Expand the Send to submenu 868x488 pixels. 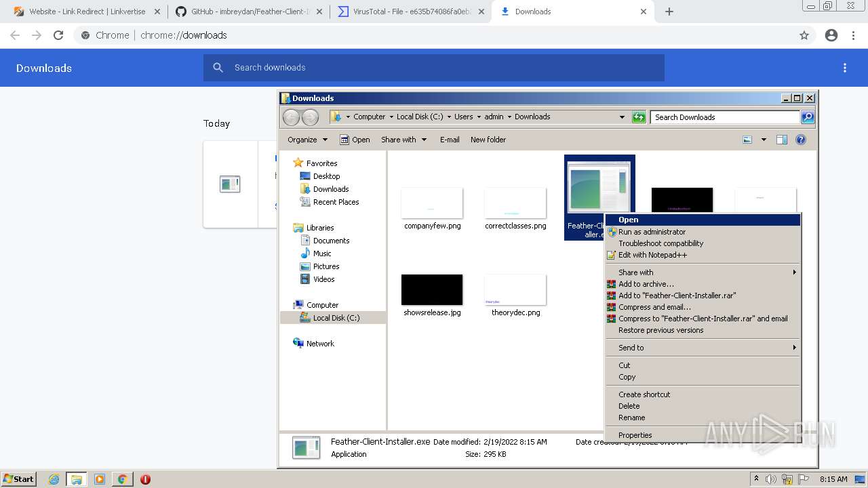(x=703, y=348)
